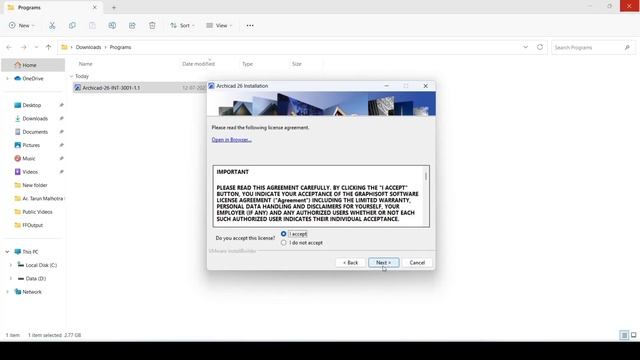Click the Delete trash icon in toolbar
The image size is (640, 360).
tap(152, 25)
